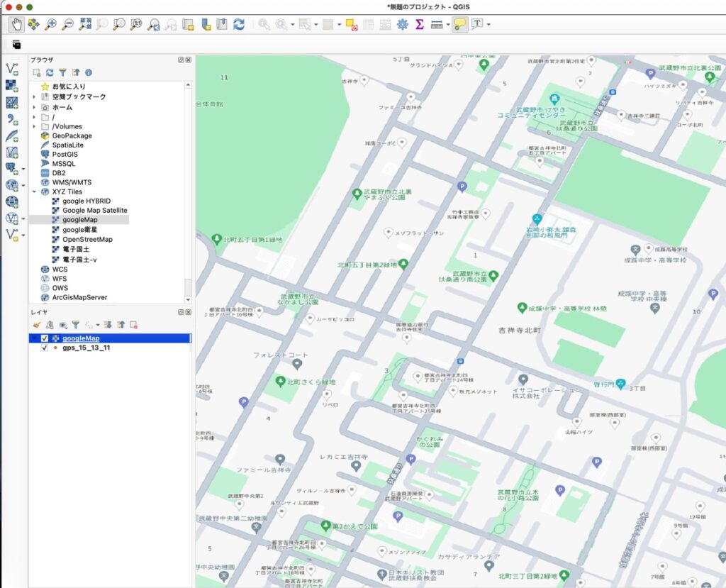The height and width of the screenshot is (588, 726).
Task: Open the Processing Toolbox gear icon
Action: [x=403, y=24]
